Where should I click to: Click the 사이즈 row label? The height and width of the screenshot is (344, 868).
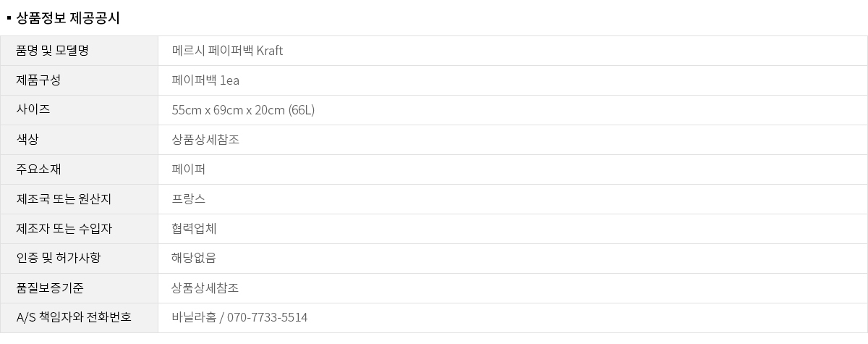point(33,110)
